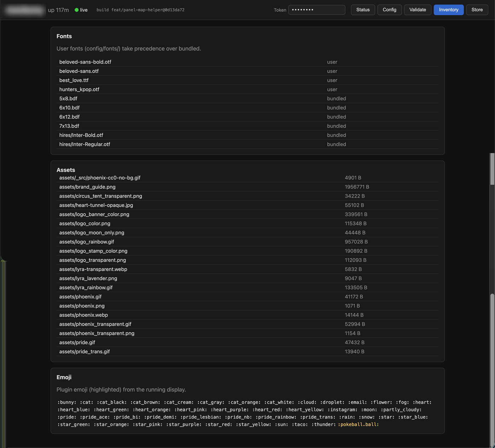Click the :star_yellow: emoji code
Image resolution: width=495 pixels, height=448 pixels.
254,425
